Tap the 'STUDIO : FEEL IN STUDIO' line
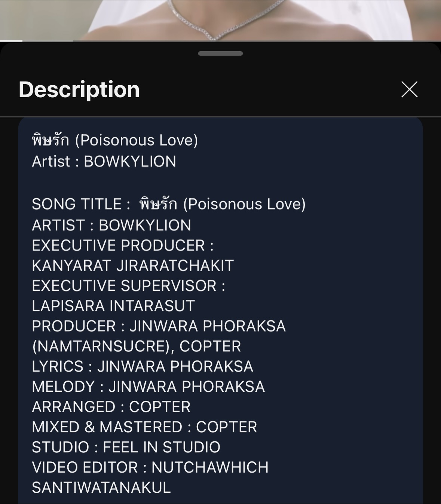441x504 pixels. point(126,448)
